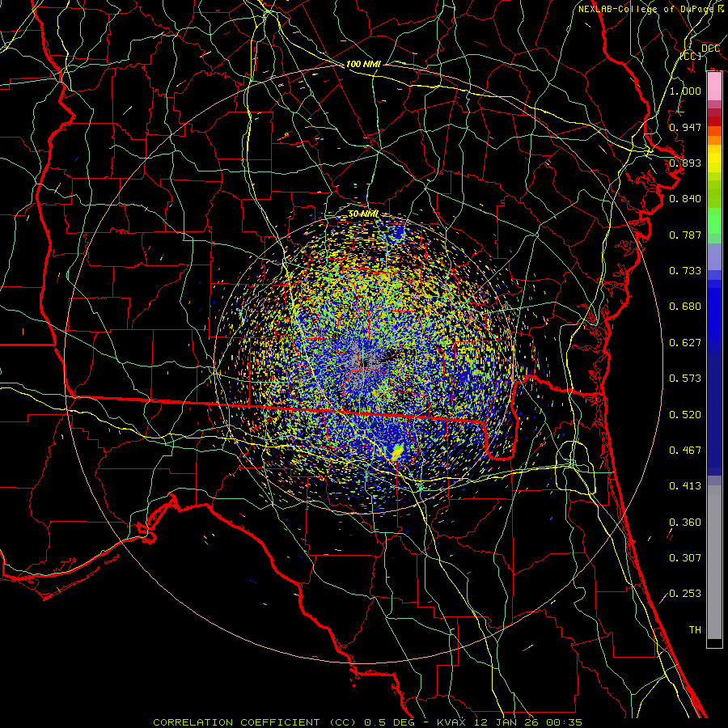The width and height of the screenshot is (728, 728).
Task: Click the pink segment at top of color bar
Action: (714, 87)
